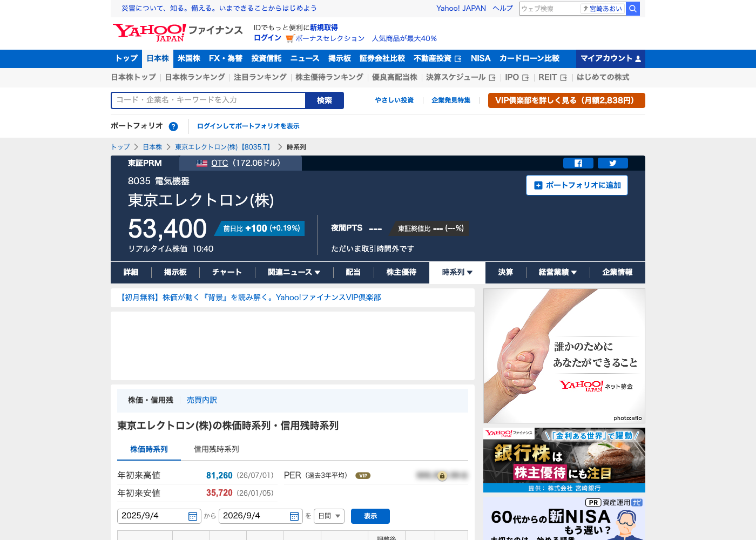Open the チャート stock tab

pos(227,272)
